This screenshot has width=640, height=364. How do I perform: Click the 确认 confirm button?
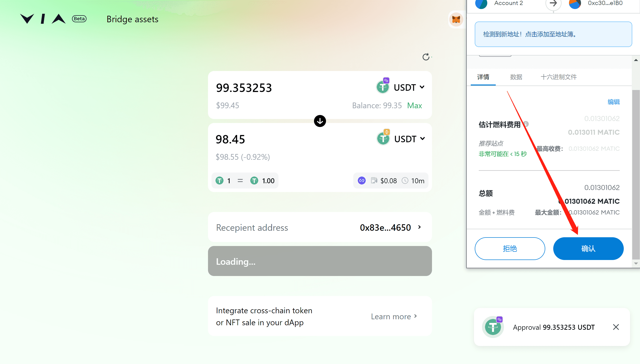(x=588, y=248)
